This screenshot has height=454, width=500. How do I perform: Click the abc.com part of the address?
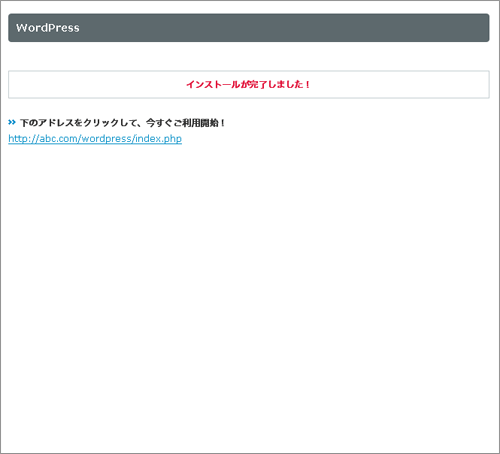(58, 139)
